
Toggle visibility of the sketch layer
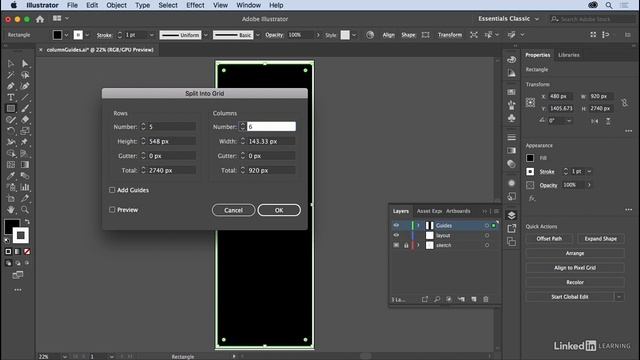pyautogui.click(x=396, y=245)
